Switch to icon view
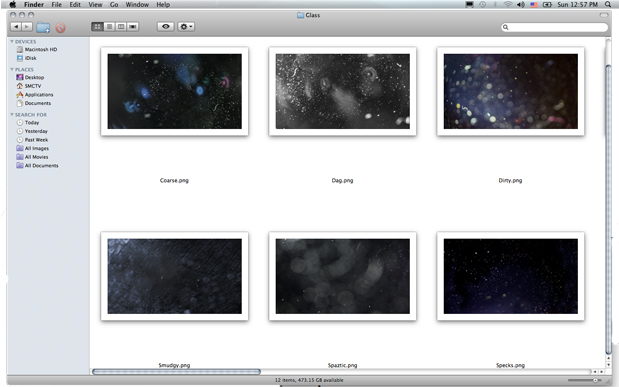 point(98,27)
